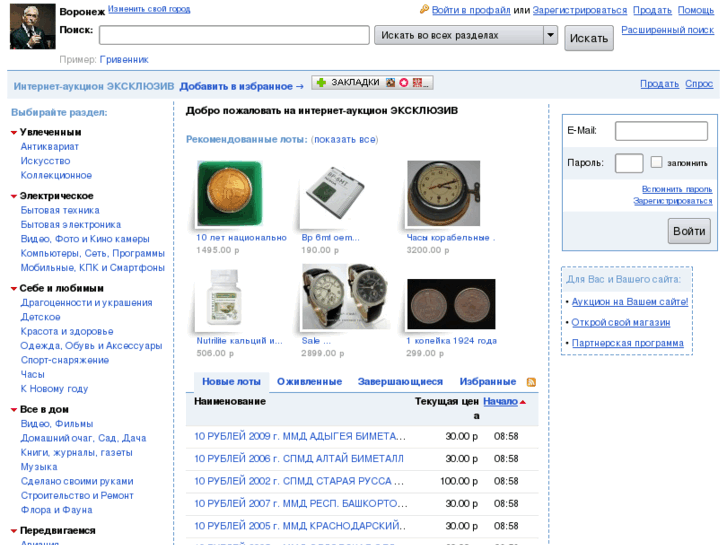
Task: Click the Помощь link
Action: (695, 10)
